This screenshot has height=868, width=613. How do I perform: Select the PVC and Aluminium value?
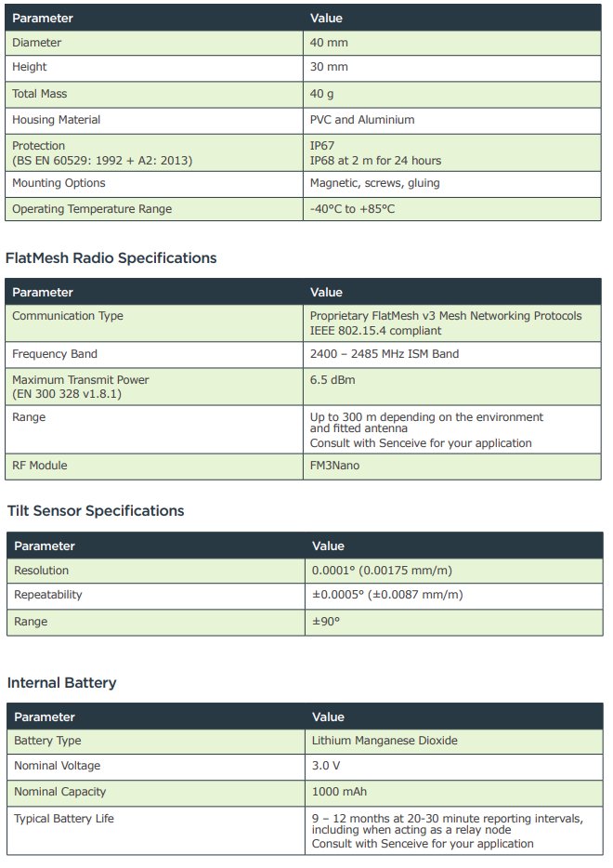click(362, 120)
